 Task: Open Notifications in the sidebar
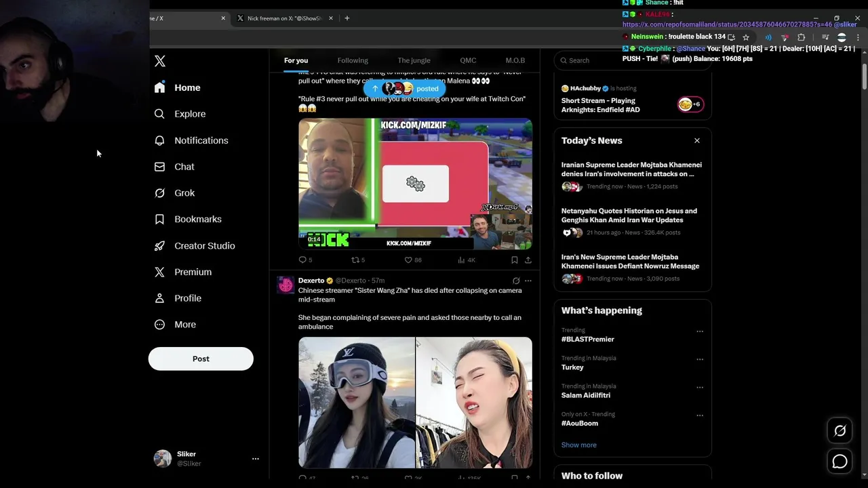[x=191, y=140]
